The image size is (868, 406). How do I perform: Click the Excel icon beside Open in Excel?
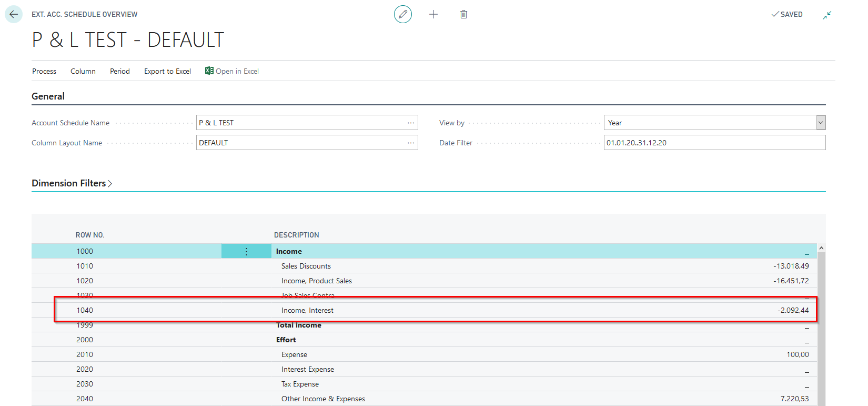209,71
